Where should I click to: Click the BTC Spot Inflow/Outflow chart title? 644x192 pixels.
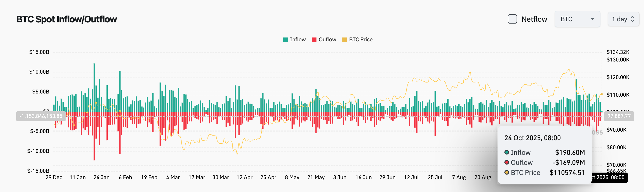(x=66, y=19)
